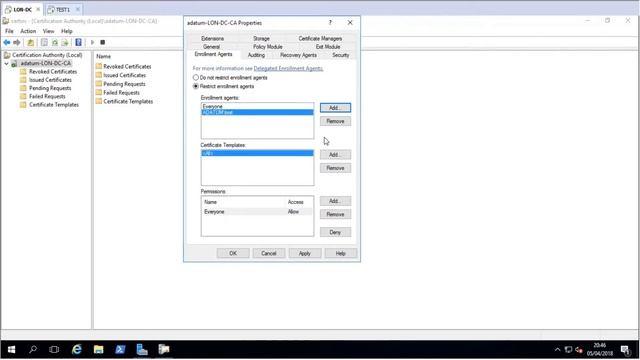Viewport: 640px width, 360px height.
Task: Select Certification Authority (Local) root node
Action: coord(47,55)
